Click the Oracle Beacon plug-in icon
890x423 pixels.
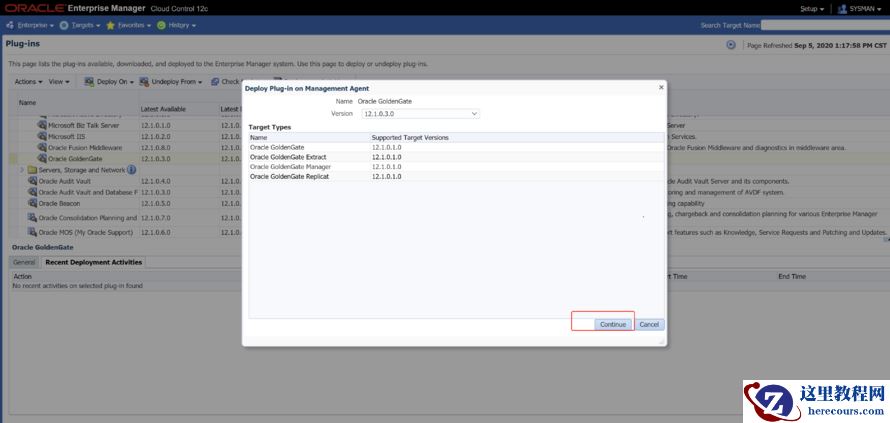point(32,203)
